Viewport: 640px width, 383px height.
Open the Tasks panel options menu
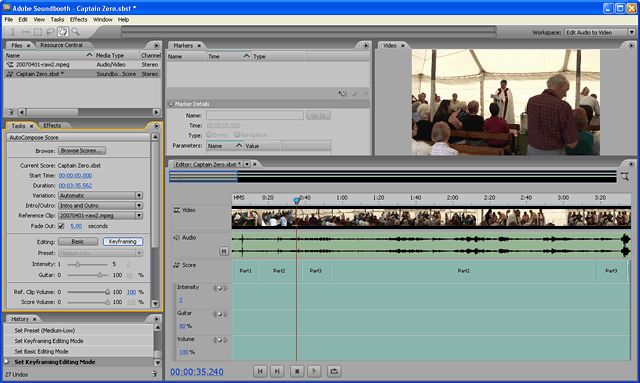pos(156,126)
